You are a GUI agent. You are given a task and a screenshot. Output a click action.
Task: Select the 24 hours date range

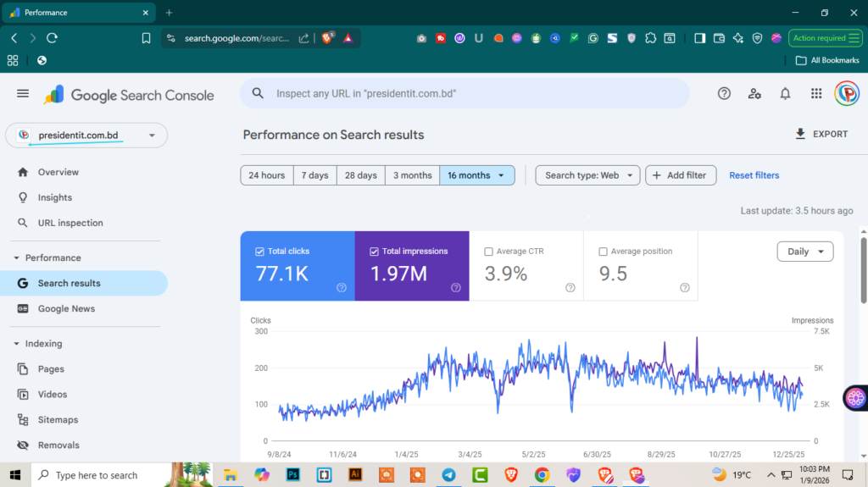267,175
